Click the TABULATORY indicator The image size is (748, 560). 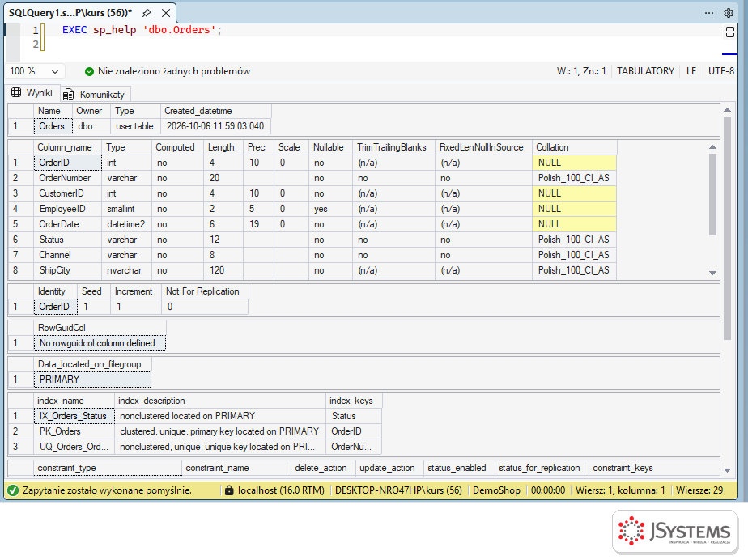coord(645,71)
